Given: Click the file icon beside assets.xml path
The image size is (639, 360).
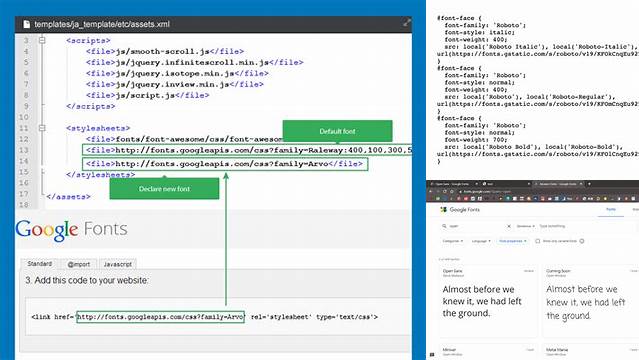Looking at the screenshot, I should click(x=26, y=24).
